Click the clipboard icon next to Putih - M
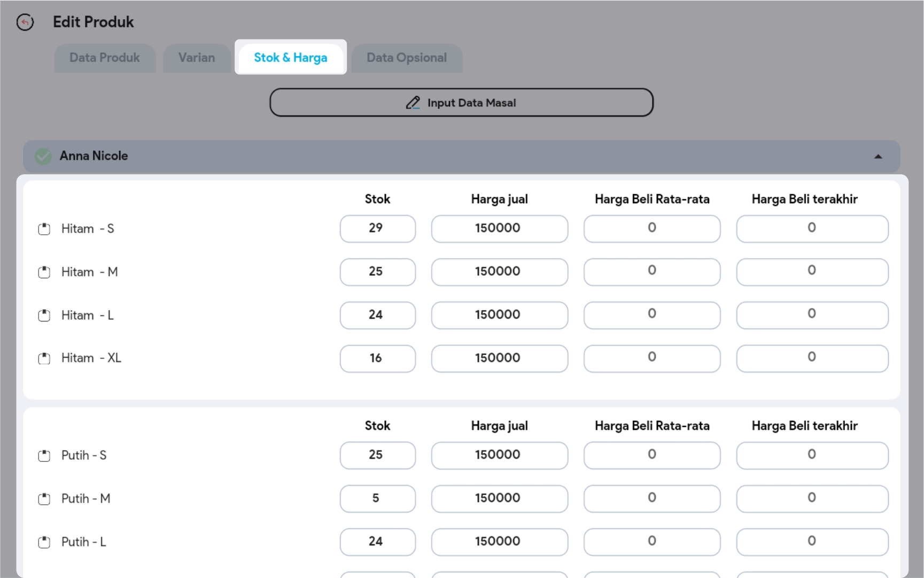 [44, 499]
